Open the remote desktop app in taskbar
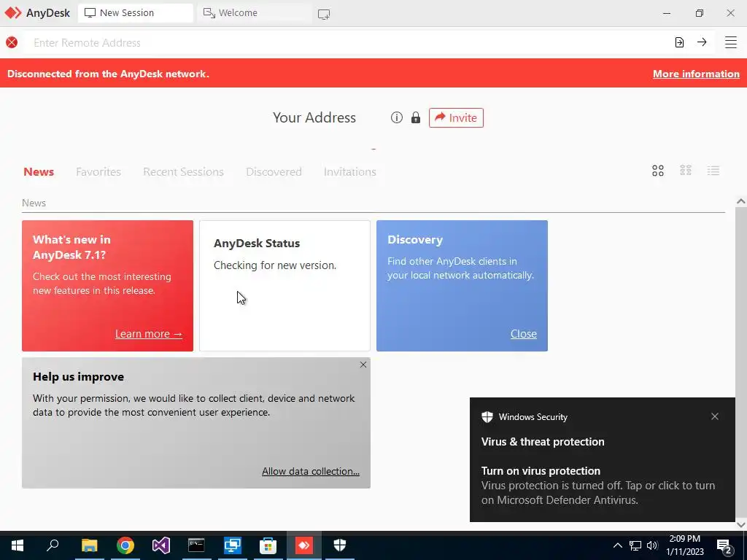The width and height of the screenshot is (747, 560). point(233,545)
